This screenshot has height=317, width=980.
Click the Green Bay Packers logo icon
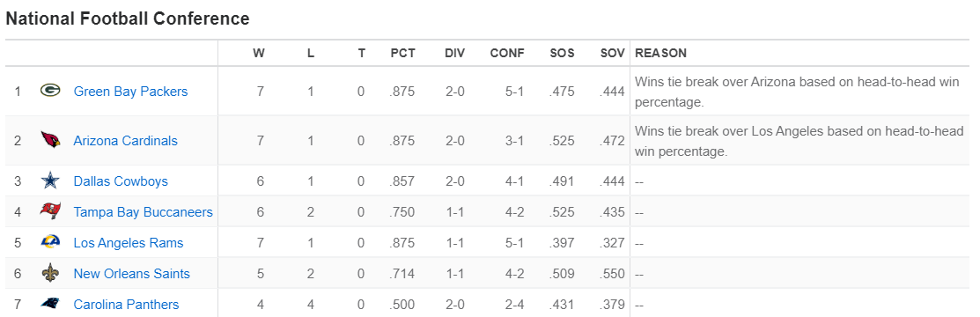pos(50,92)
